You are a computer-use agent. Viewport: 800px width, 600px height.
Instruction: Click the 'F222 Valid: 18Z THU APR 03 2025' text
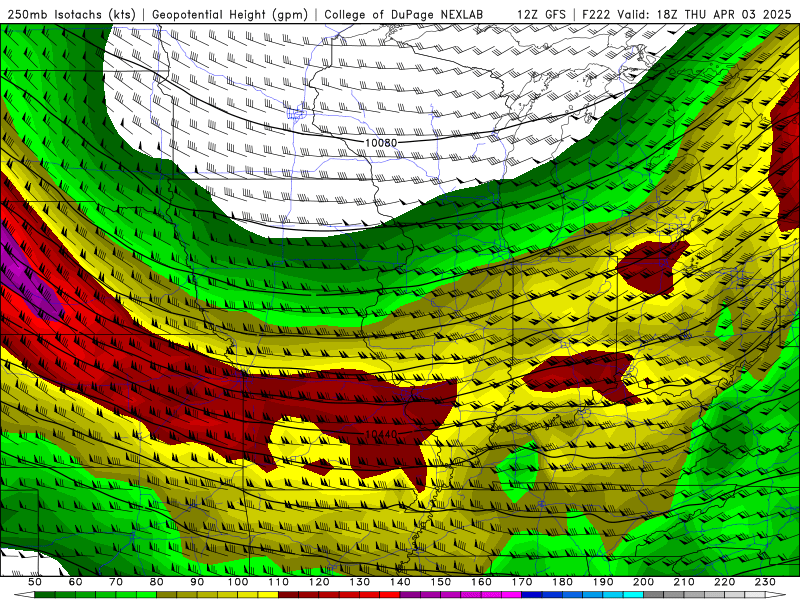click(x=687, y=15)
